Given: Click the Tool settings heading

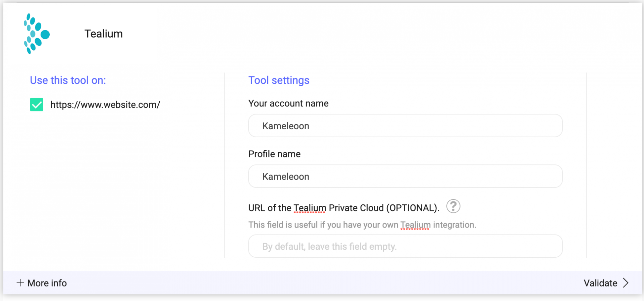Looking at the screenshot, I should pos(279,81).
